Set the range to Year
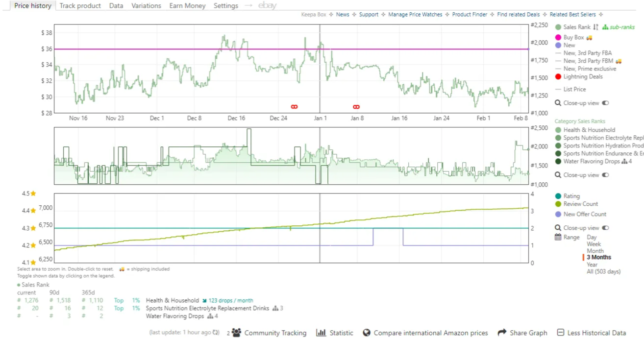Image resolution: width=644 pixels, height=338 pixels. pyautogui.click(x=592, y=265)
